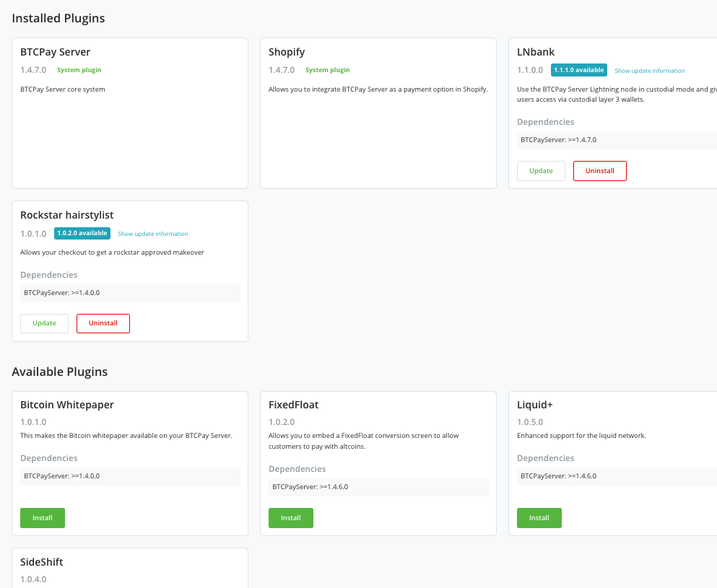Click 'Dependencies' label on LNbank card
This screenshot has height=588, width=717.
(546, 122)
